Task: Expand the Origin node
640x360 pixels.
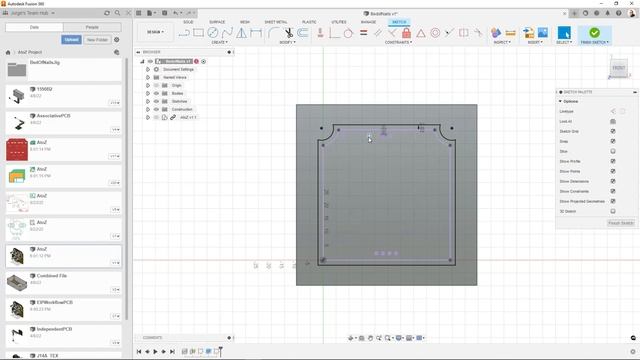Action: [x=148, y=85]
